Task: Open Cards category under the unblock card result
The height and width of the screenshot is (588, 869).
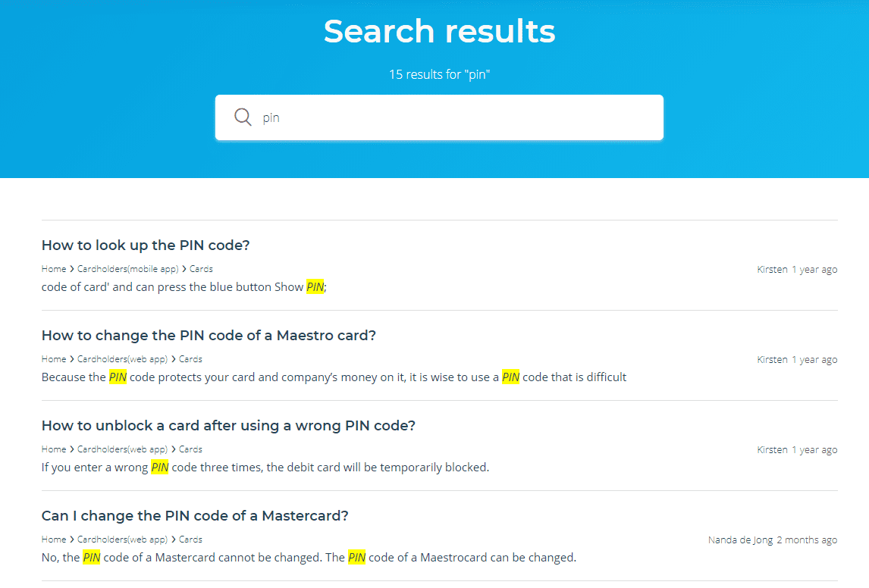Action: 190,449
